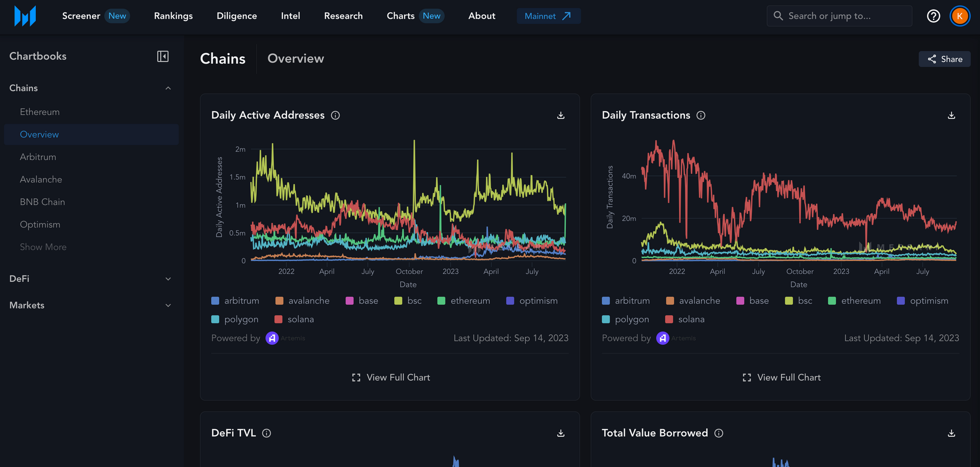Click the Overview breadcrumb title
The image size is (980, 467).
pos(295,59)
